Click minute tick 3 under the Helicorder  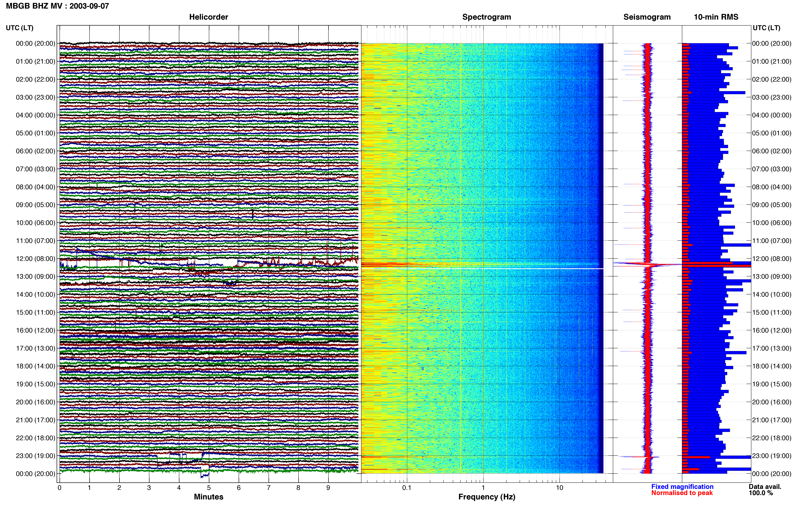[149, 488]
